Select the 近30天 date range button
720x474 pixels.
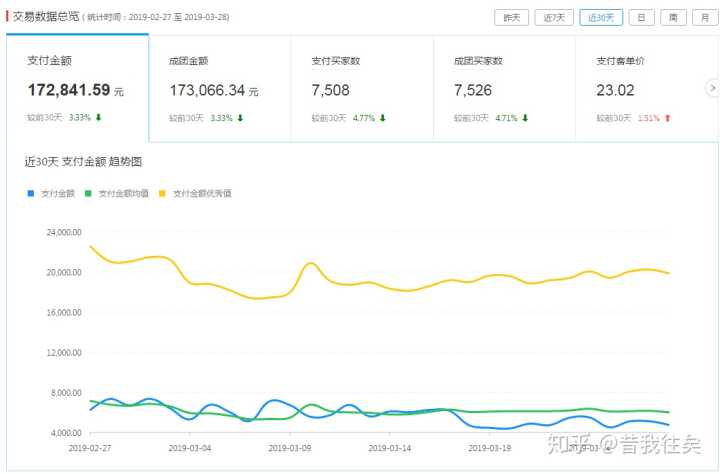click(x=600, y=17)
